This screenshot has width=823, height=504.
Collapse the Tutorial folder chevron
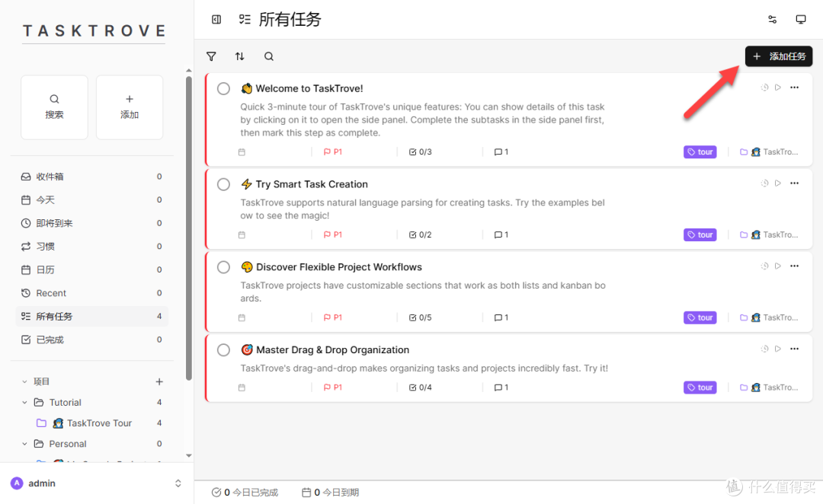pyautogui.click(x=24, y=403)
